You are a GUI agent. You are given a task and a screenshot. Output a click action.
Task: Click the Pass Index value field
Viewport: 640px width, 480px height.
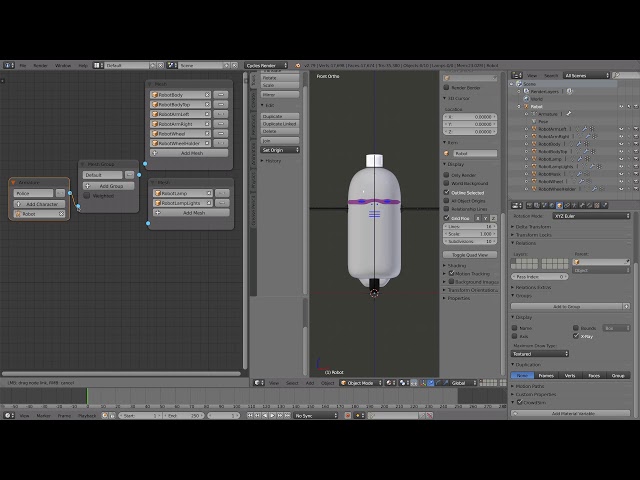tap(539, 277)
